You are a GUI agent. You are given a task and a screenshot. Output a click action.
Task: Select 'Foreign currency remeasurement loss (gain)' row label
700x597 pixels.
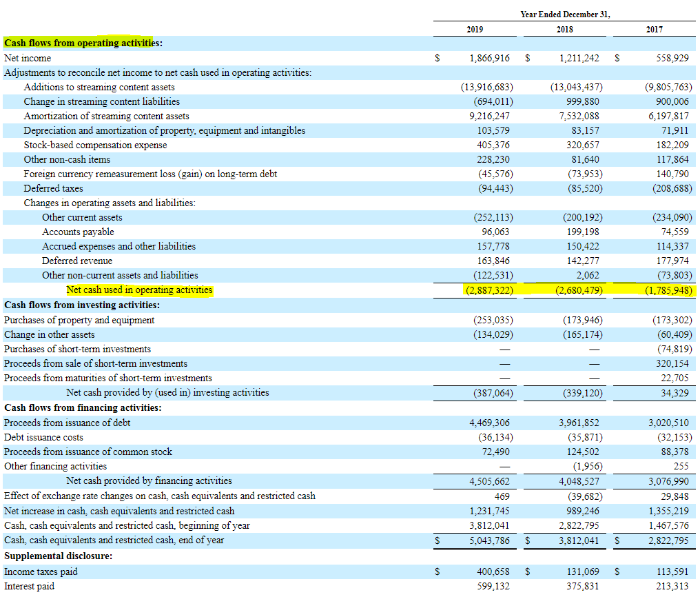click(x=150, y=174)
